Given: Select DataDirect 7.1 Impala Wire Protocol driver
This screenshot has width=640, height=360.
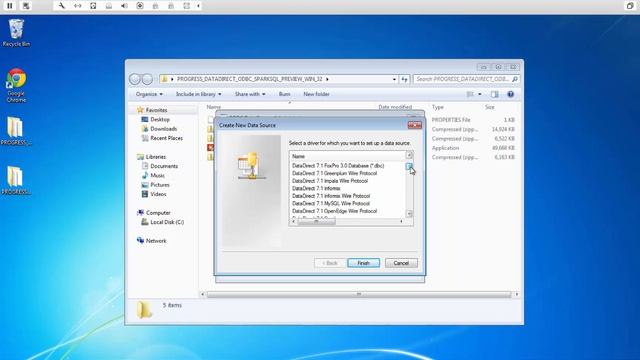Looking at the screenshot, I should click(330, 181).
